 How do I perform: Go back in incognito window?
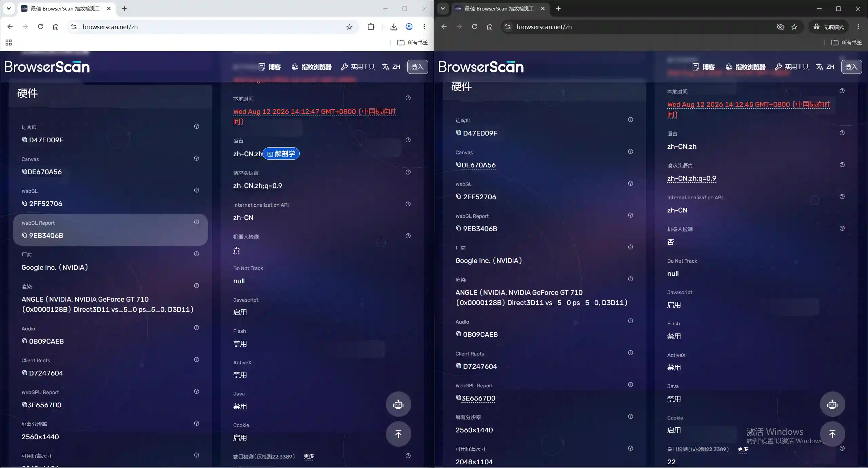(444, 27)
